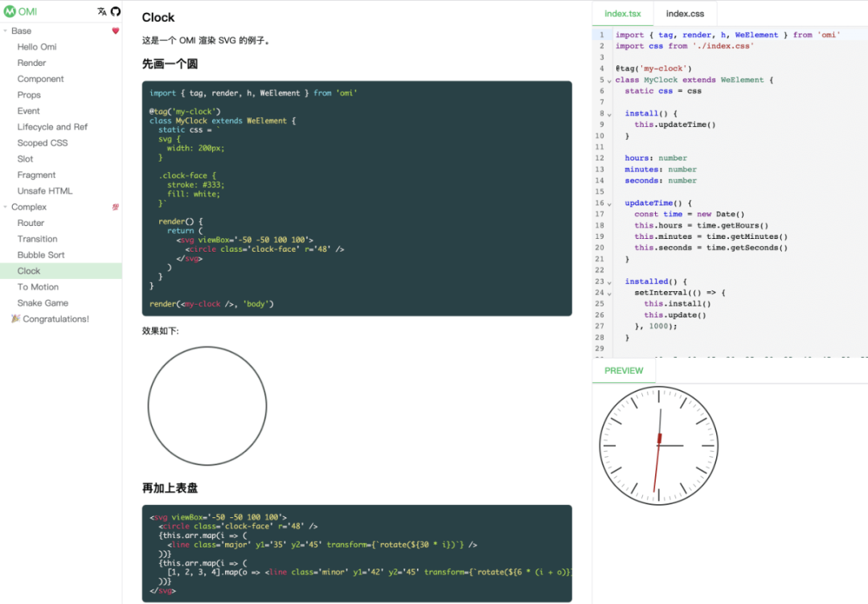
Task: Collapse the Base section arrow
Action: point(6,31)
